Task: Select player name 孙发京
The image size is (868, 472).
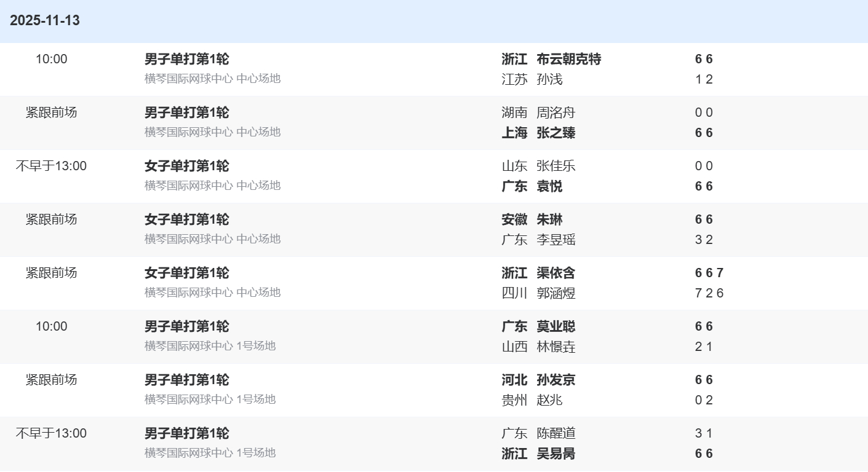Action: [x=556, y=380]
